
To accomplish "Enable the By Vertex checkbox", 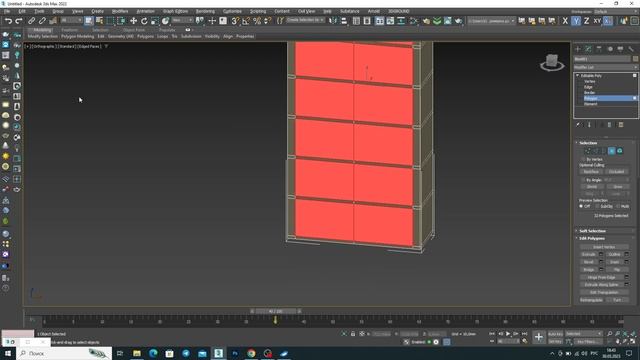I will coord(583,159).
